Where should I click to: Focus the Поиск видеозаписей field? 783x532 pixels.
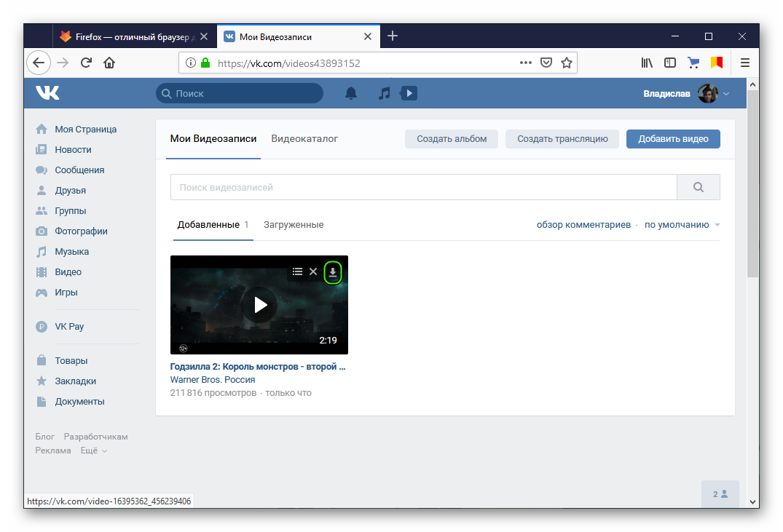click(423, 187)
